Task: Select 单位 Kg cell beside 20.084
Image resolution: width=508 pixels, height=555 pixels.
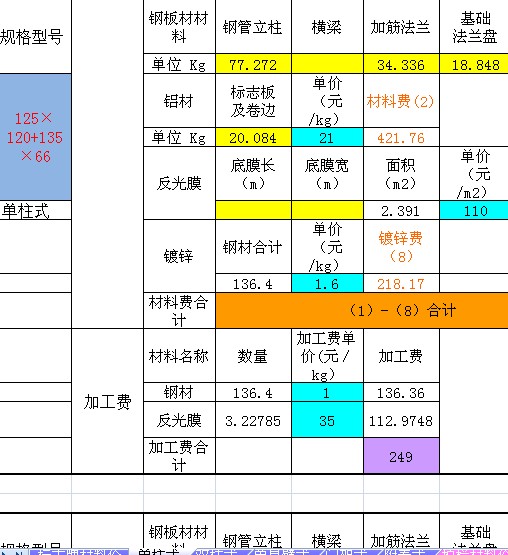Action: [179, 137]
